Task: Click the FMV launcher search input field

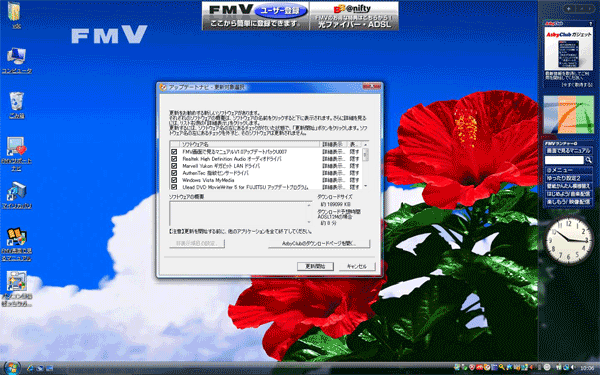Action: click(564, 160)
